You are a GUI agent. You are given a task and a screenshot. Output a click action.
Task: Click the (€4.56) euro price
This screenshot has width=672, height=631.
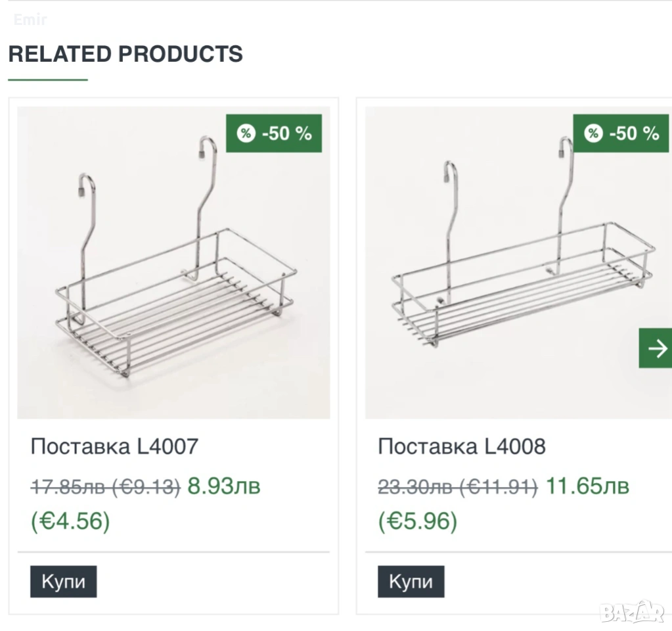[70, 521]
